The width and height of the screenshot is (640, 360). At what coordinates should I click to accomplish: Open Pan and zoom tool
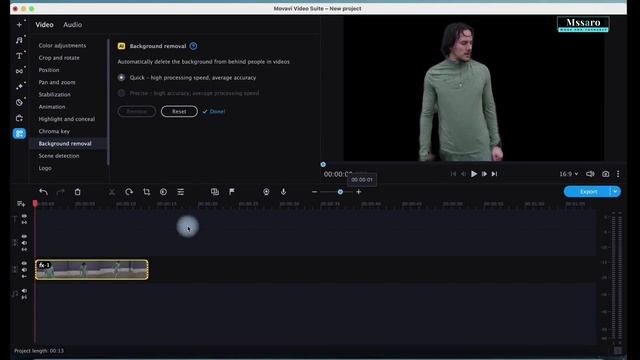57,82
